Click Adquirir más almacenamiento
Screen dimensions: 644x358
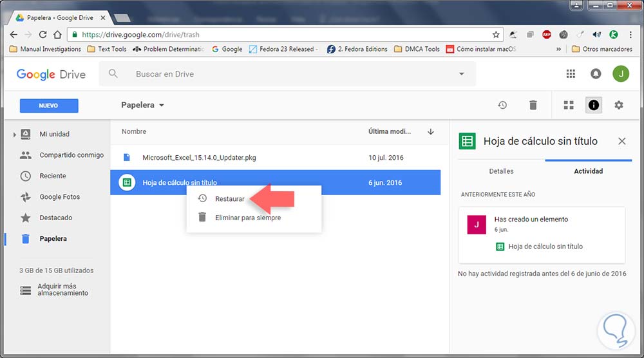pos(63,290)
